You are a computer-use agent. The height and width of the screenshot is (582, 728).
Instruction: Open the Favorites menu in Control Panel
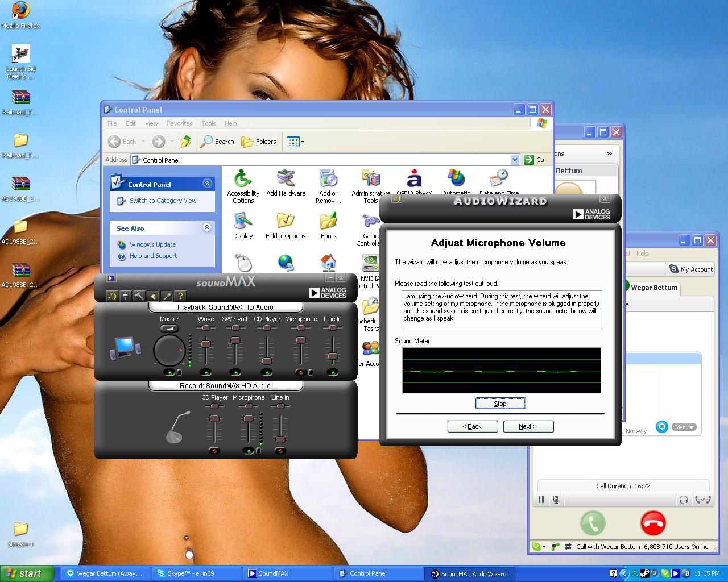[x=179, y=123]
